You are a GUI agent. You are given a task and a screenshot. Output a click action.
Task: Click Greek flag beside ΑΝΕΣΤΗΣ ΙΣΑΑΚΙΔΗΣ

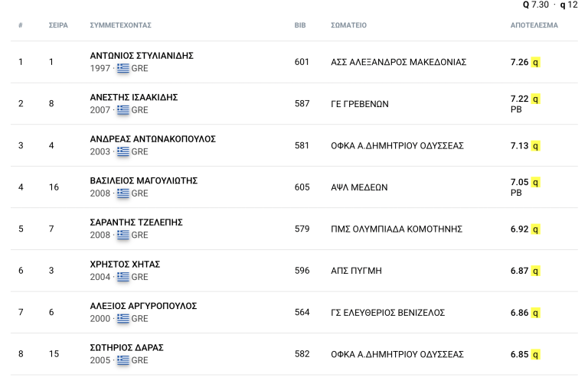coord(123,110)
